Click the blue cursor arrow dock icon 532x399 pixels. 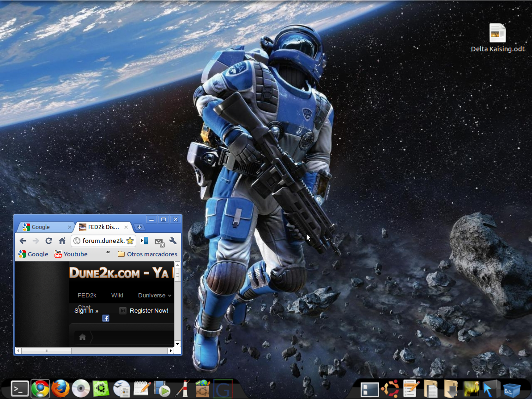[x=491, y=389]
